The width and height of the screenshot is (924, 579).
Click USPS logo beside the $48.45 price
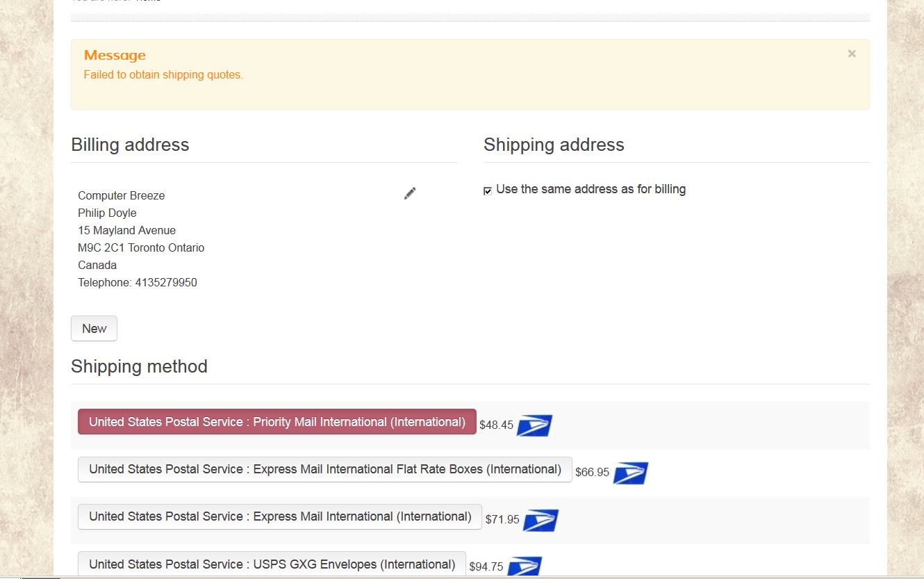[x=534, y=425]
